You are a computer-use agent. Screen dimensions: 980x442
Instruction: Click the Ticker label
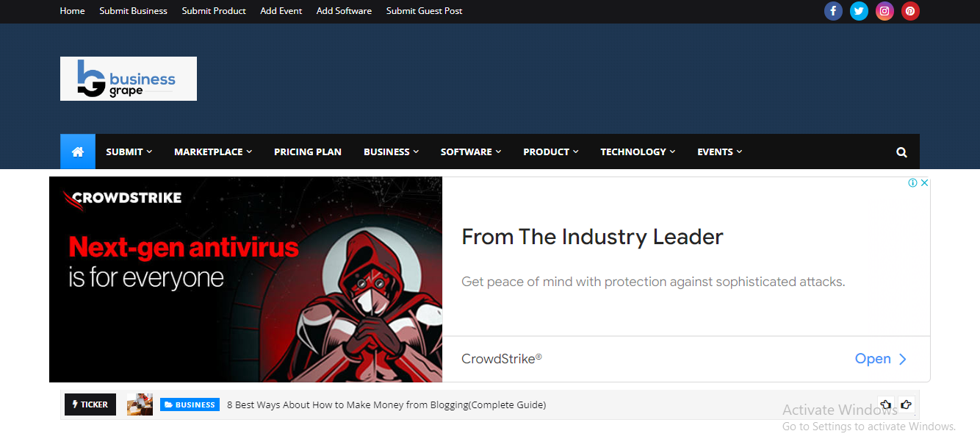click(90, 404)
